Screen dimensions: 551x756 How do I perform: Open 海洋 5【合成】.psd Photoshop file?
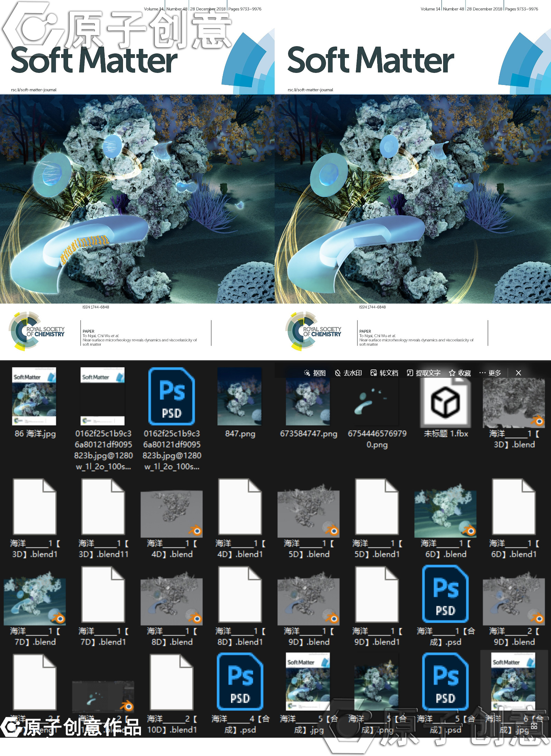tap(445, 681)
